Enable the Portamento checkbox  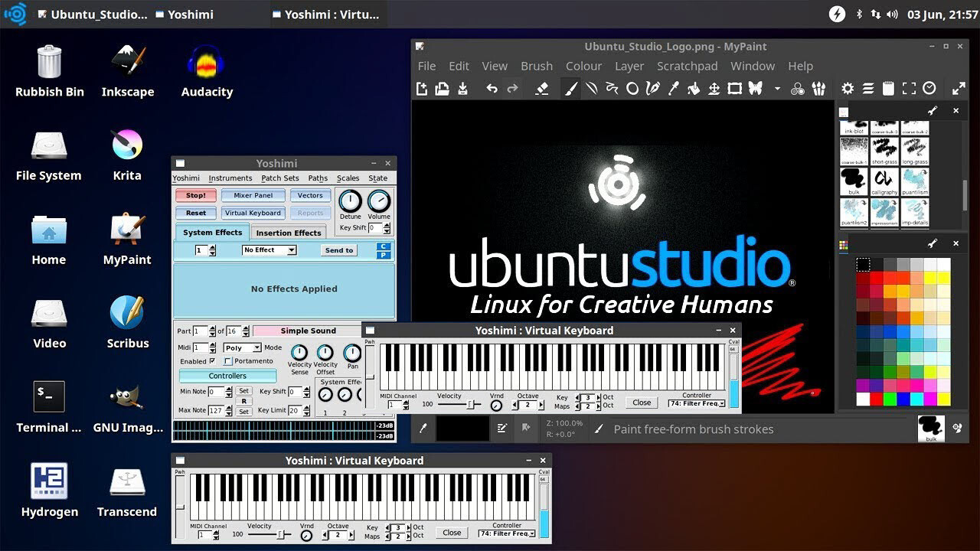pos(228,361)
